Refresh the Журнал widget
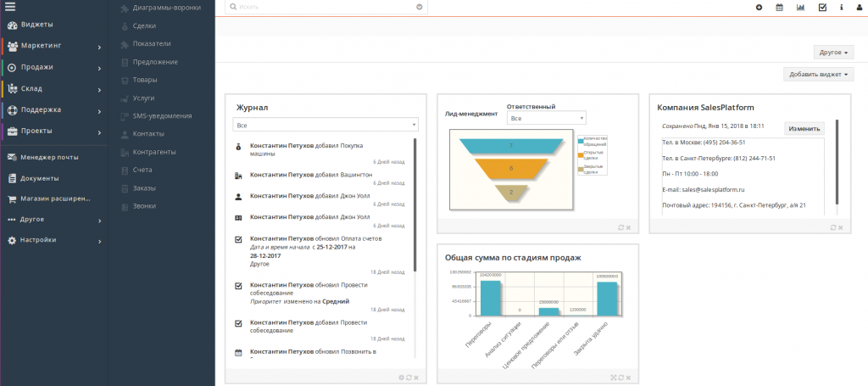868x386 pixels. (x=409, y=378)
